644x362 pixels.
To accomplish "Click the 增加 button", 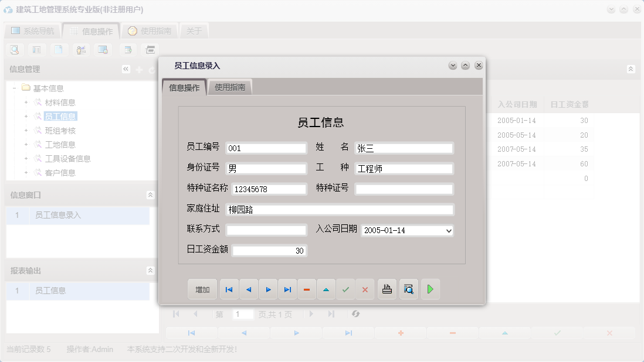I will point(202,289).
